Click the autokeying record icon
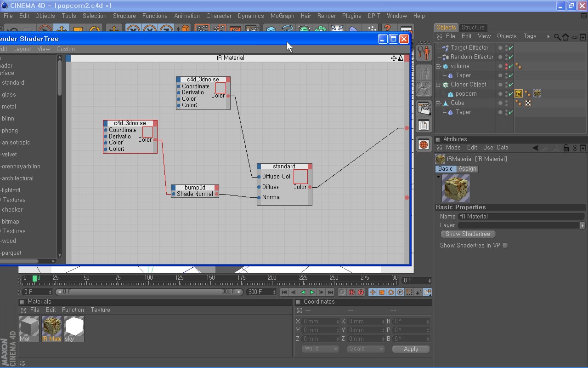This screenshot has width=588, height=368. click(351, 292)
